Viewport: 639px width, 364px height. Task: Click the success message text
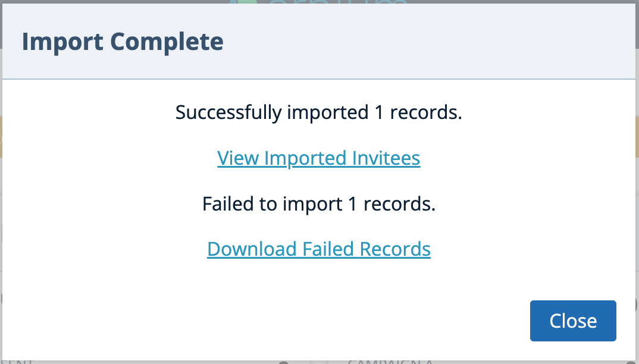point(319,112)
